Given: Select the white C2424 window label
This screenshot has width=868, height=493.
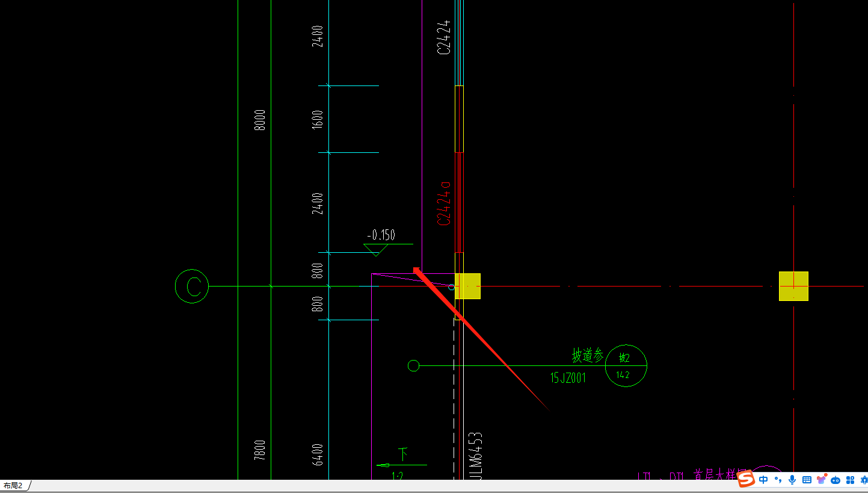Looking at the screenshot, I should 444,37.
